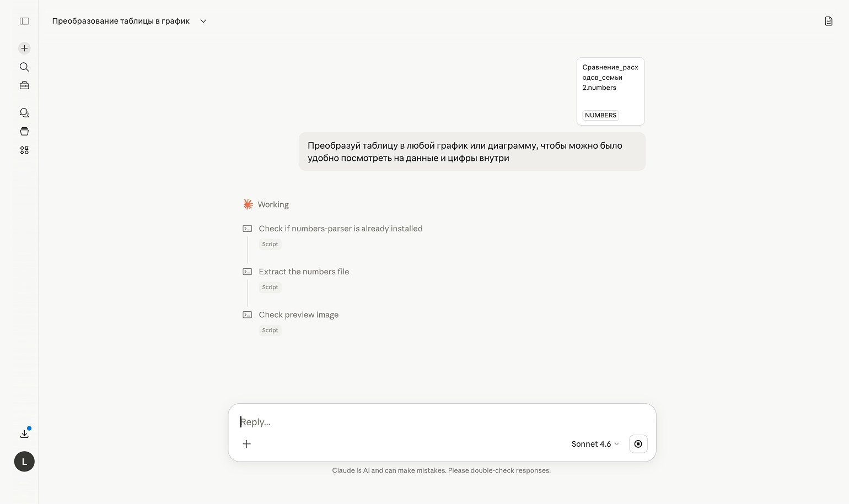Toggle the sidebar panel icon
This screenshot has height=504, width=849.
coord(24,21)
